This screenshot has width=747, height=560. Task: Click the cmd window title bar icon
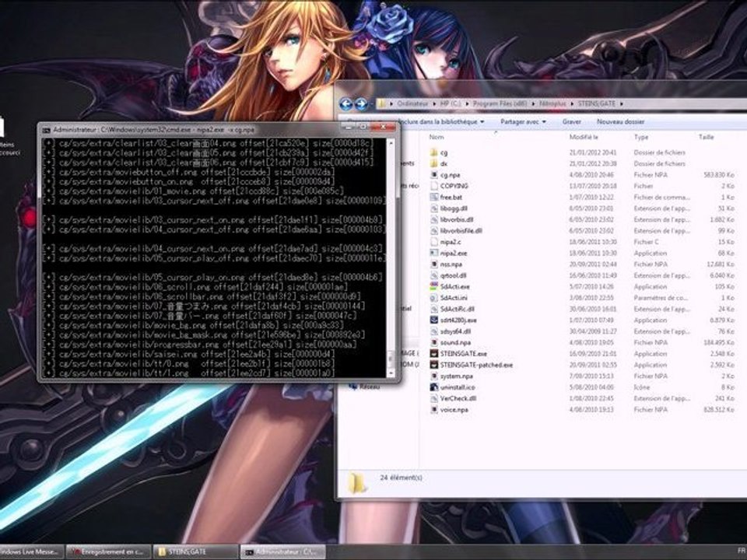(x=46, y=130)
